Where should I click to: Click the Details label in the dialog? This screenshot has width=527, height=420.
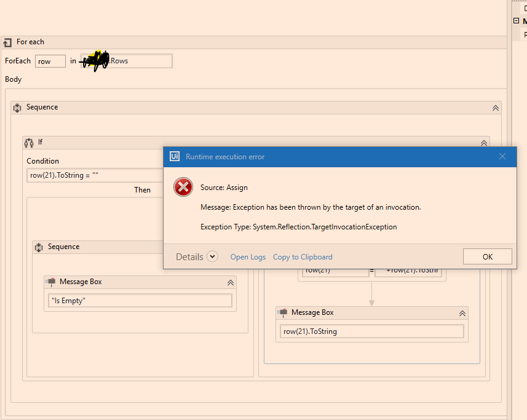tap(190, 256)
